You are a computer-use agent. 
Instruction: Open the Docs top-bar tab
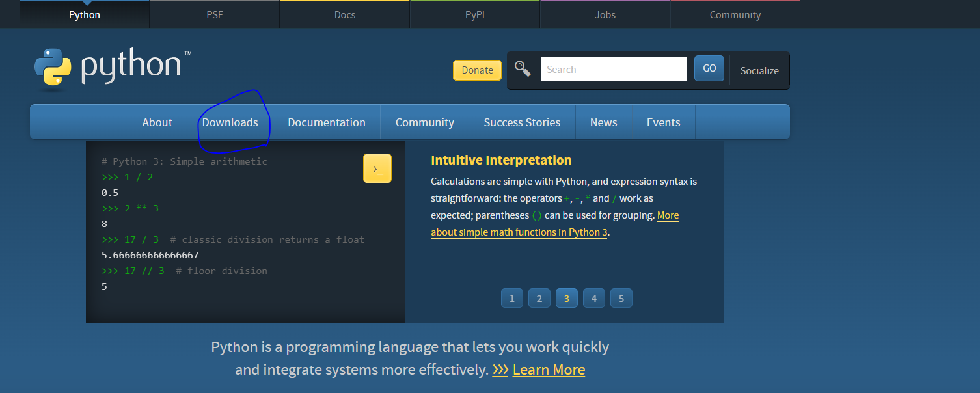(x=345, y=14)
